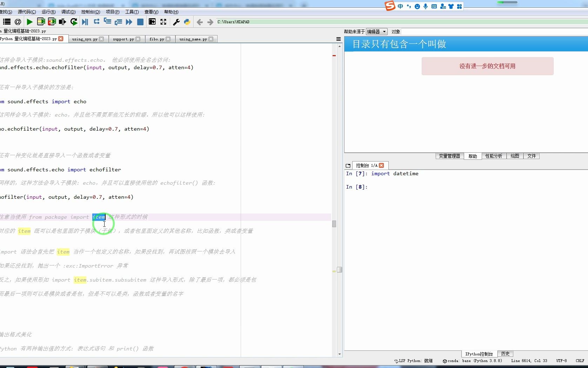Open preferences wrench icon
Image resolution: width=588 pixels, height=368 pixels.
(176, 22)
